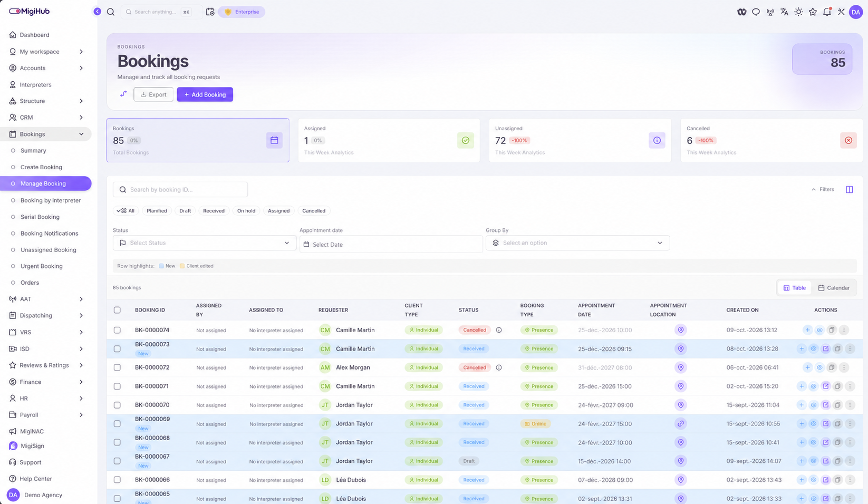This screenshot has width=868, height=504.
Task: Filter by On hold status chip
Action: click(x=246, y=210)
